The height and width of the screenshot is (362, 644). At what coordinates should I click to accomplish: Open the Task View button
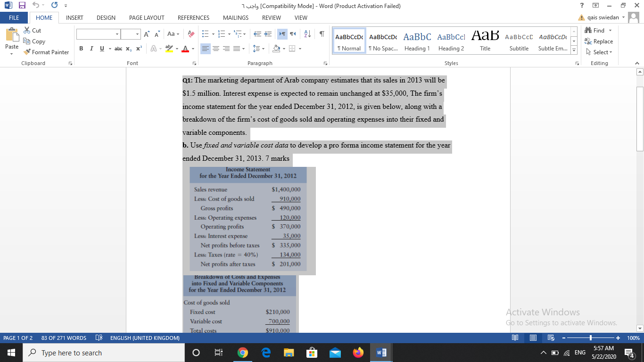(219, 353)
